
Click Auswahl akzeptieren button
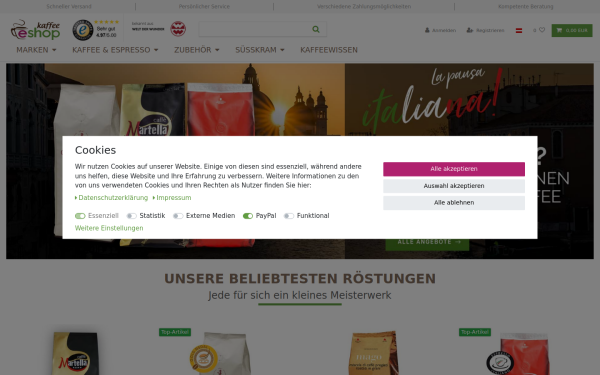(x=454, y=186)
